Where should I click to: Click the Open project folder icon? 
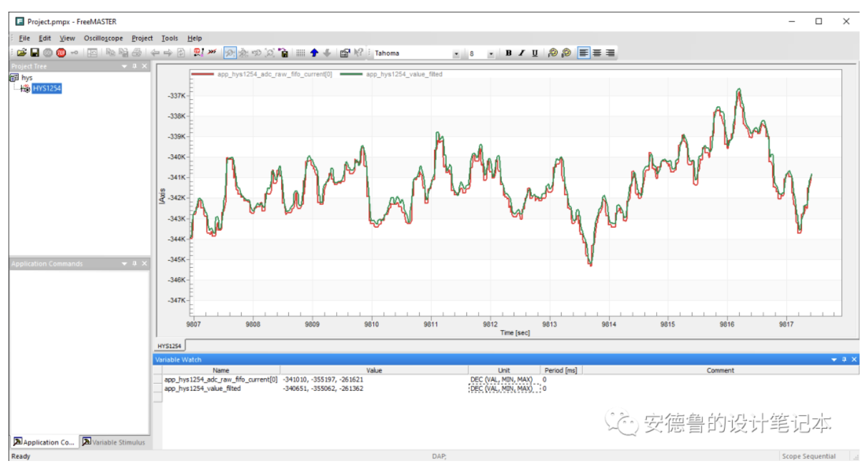[21, 53]
